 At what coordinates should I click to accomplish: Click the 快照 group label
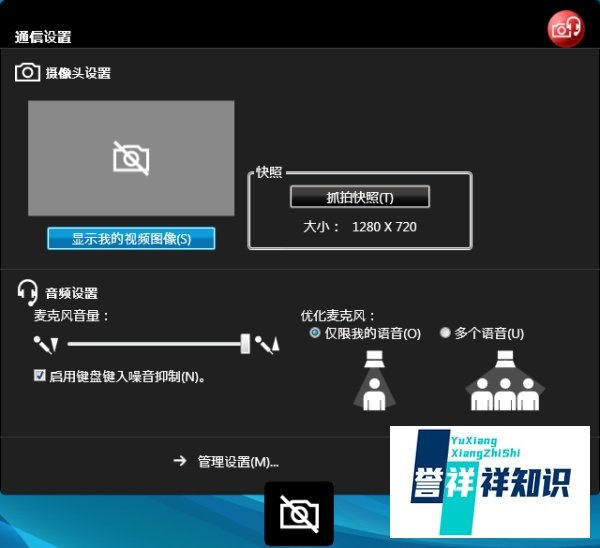[269, 172]
